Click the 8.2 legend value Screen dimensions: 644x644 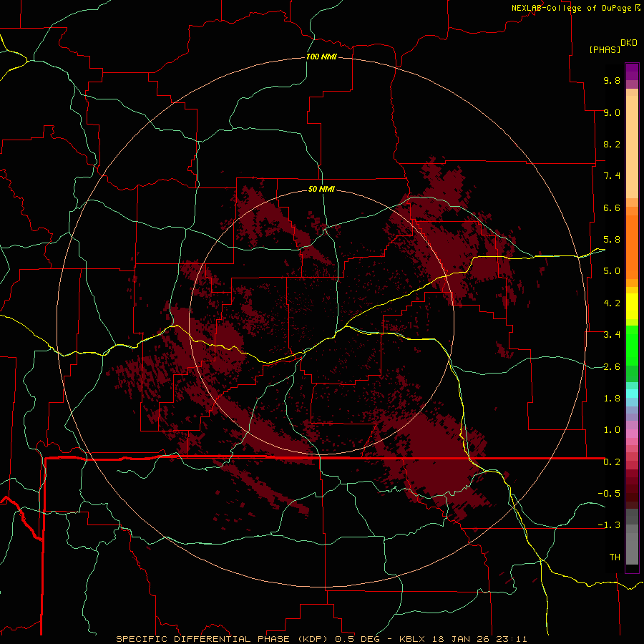tap(612, 144)
